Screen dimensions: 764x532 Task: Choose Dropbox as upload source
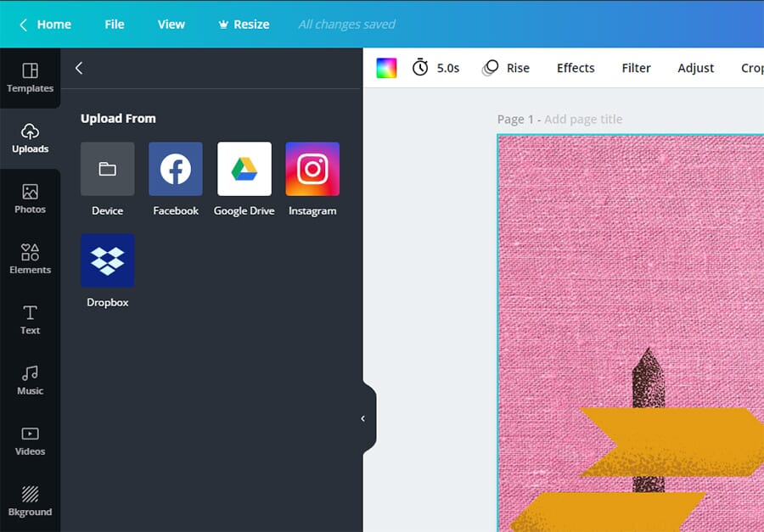tap(107, 260)
